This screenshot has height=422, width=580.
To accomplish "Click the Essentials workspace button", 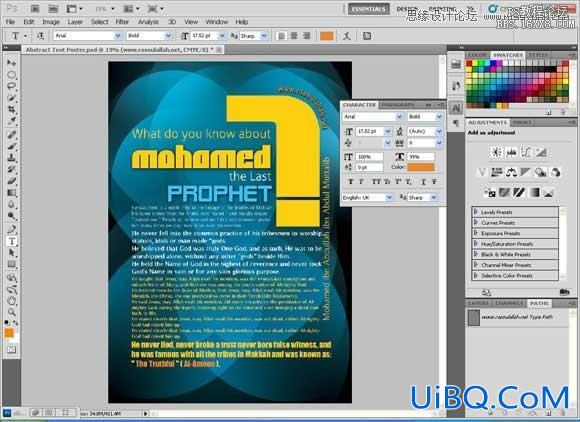I will click(368, 9).
